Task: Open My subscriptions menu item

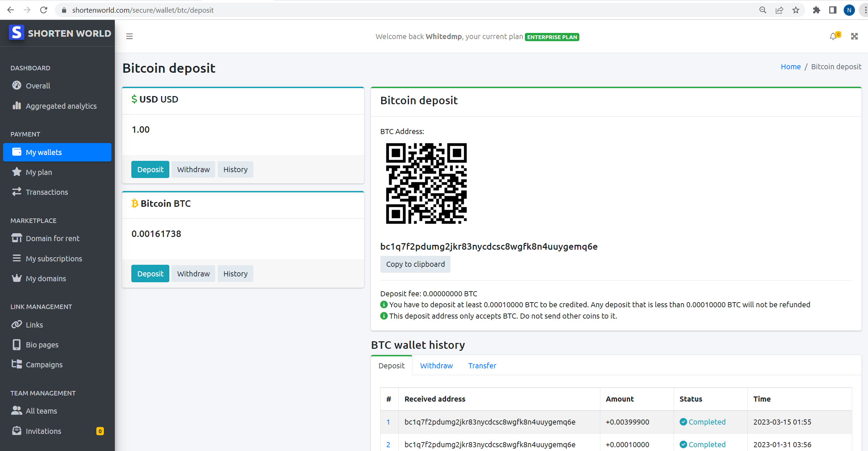Action: pos(57,259)
